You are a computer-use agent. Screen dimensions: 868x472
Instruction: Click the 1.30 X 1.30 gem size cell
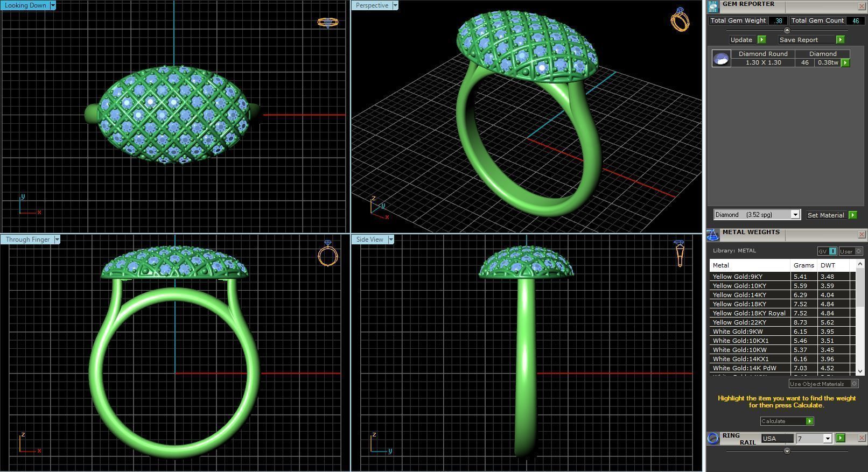pyautogui.click(x=763, y=63)
